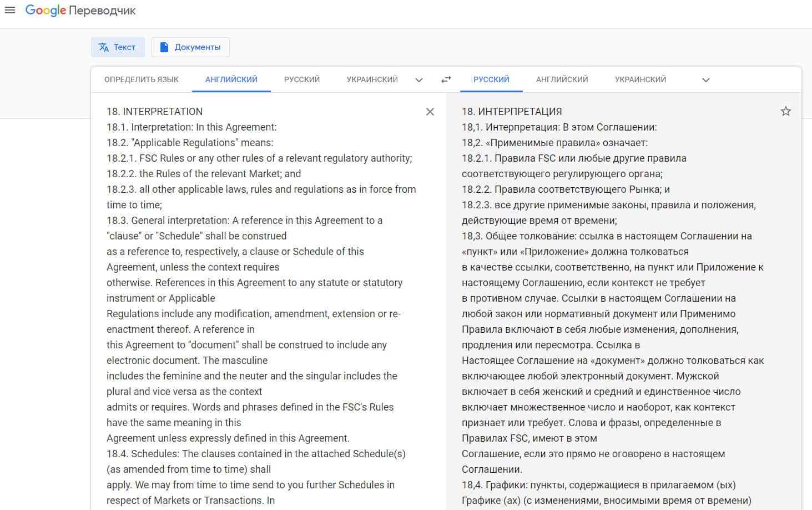
Task: Open the main hamburger menu
Action: pyautogui.click(x=10, y=10)
